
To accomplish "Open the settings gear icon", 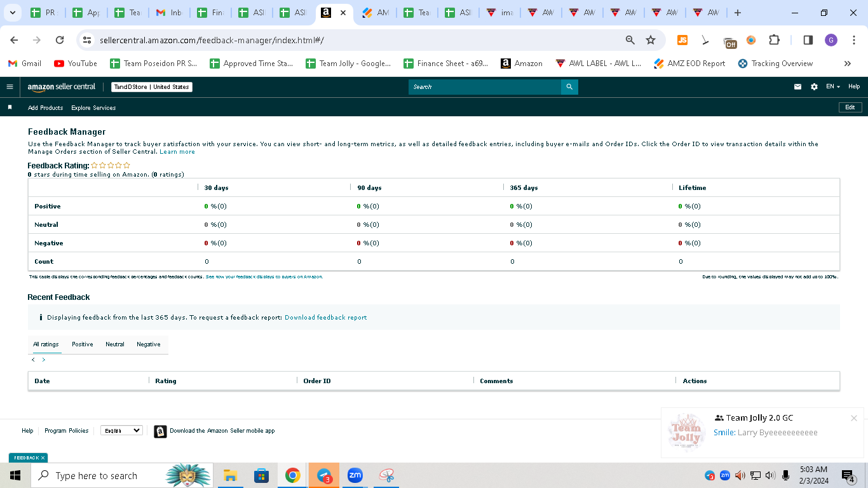I will 814,87.
